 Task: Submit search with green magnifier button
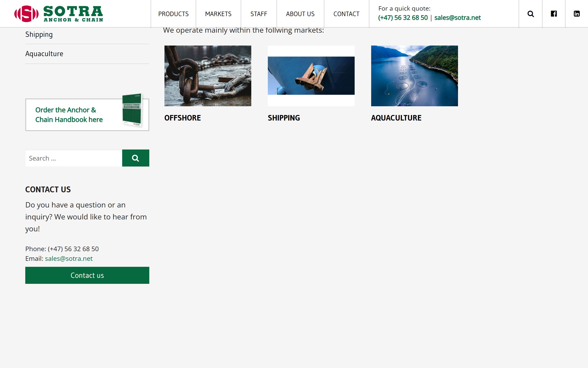click(x=136, y=158)
